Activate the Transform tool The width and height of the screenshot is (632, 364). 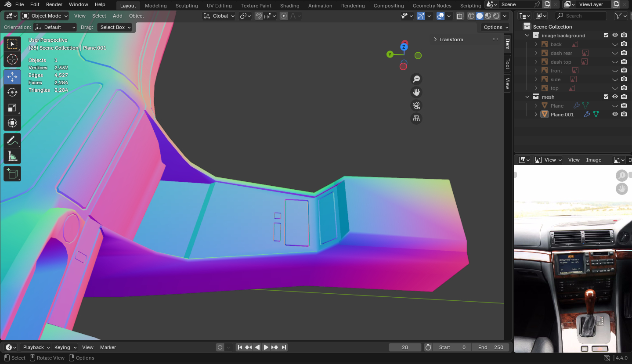(12, 123)
